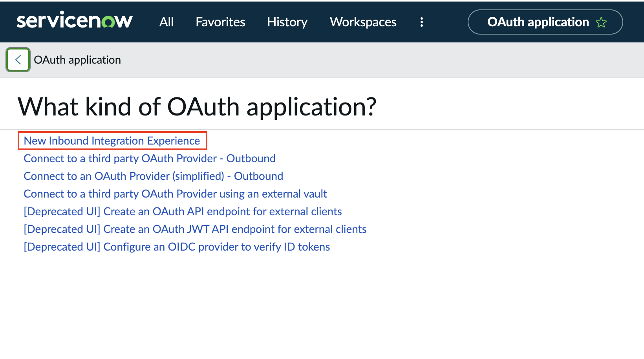Open deprecated OAuth JWT API endpoint link
Screen dimensions: 644x359
(x=195, y=229)
